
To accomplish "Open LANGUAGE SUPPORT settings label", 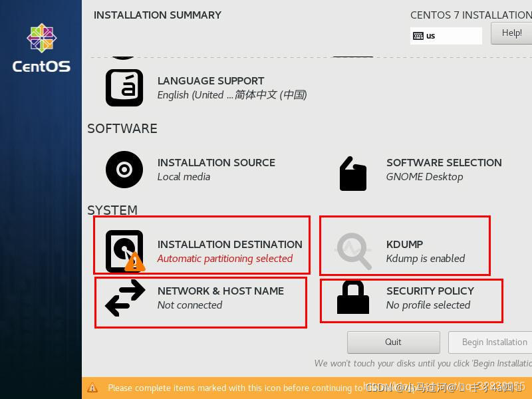I will point(211,80).
